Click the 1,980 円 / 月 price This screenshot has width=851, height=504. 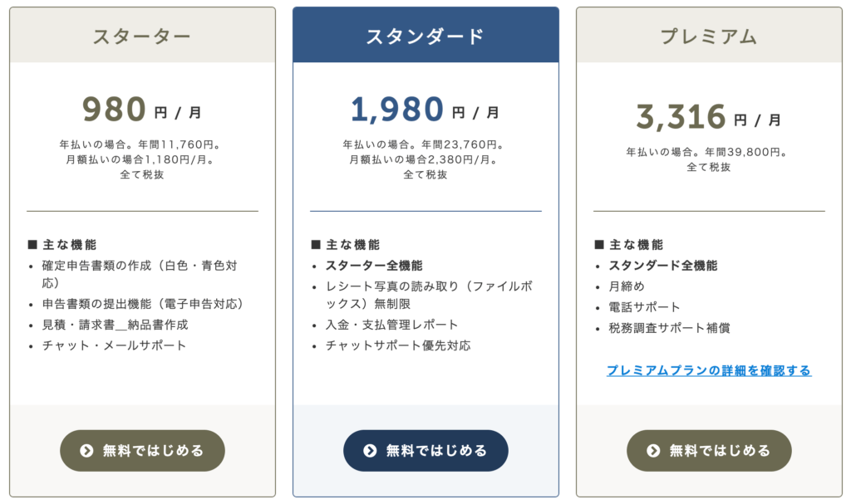[x=425, y=109]
